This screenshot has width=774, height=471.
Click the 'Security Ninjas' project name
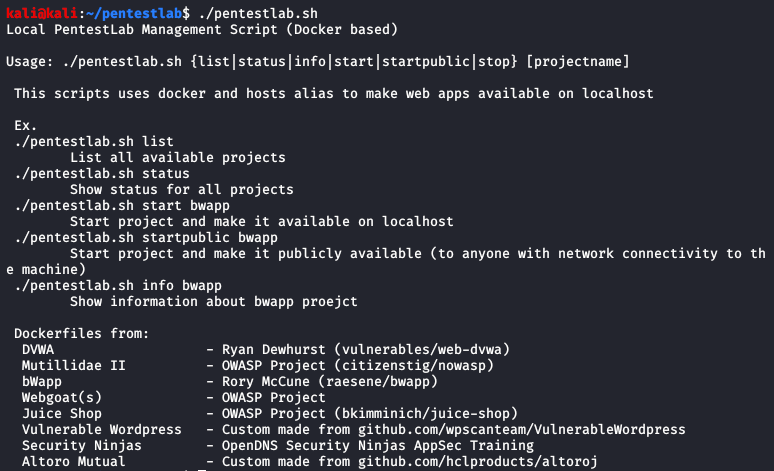tap(81, 446)
